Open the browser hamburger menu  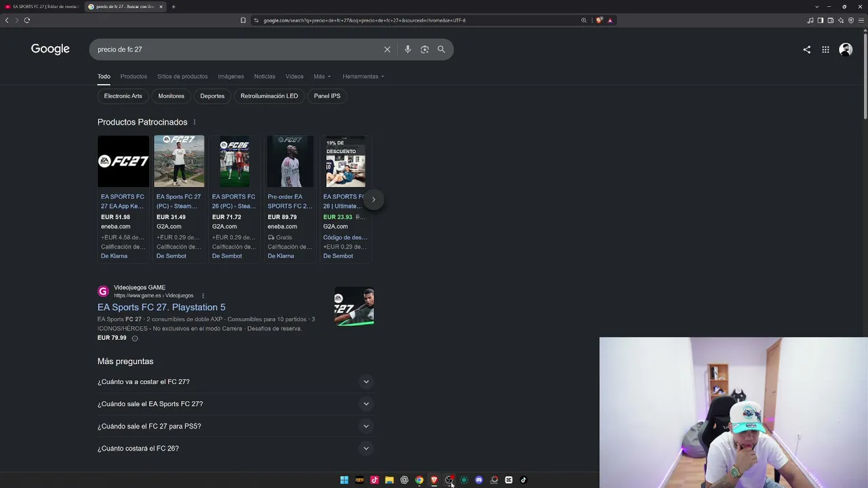pos(862,20)
